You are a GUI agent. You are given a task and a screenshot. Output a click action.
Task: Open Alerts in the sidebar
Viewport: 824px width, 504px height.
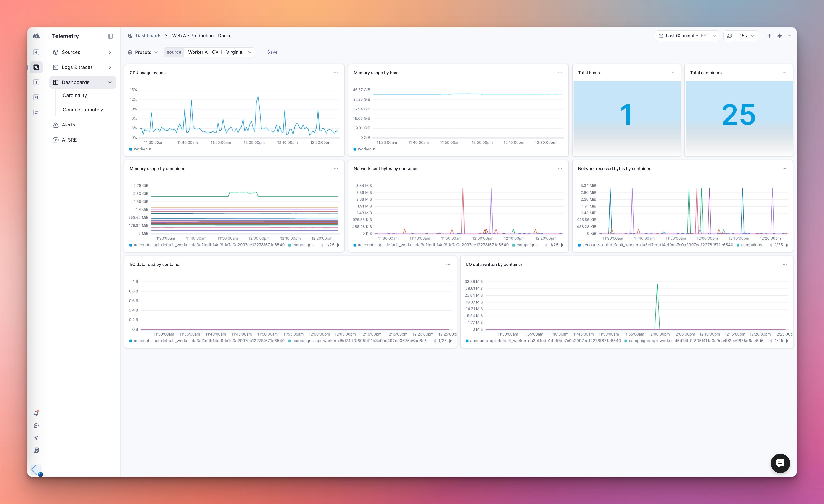point(68,125)
